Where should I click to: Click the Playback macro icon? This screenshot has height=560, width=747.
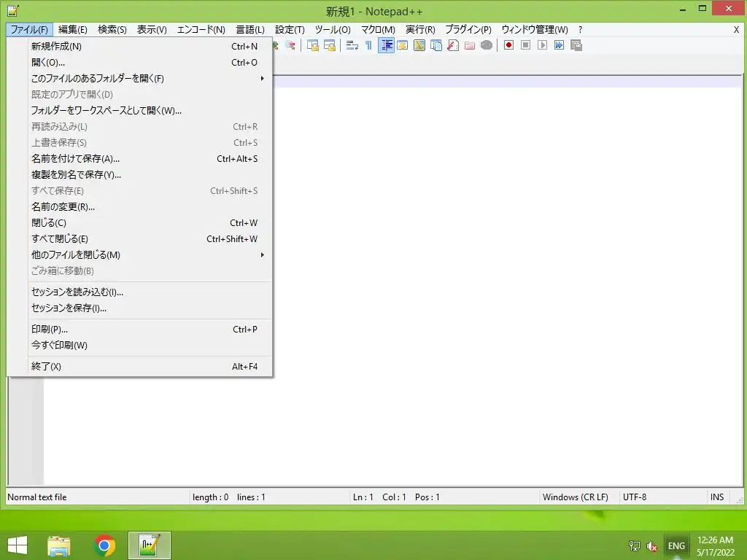[542, 45]
